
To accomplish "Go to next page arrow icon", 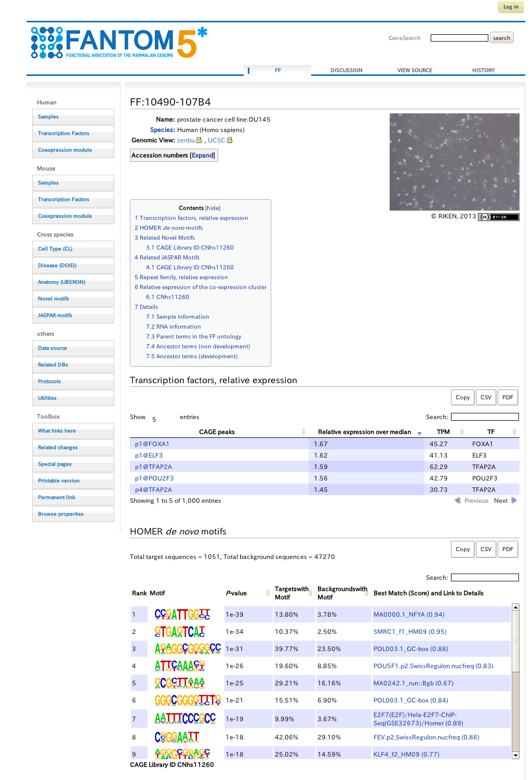I will [514, 500].
